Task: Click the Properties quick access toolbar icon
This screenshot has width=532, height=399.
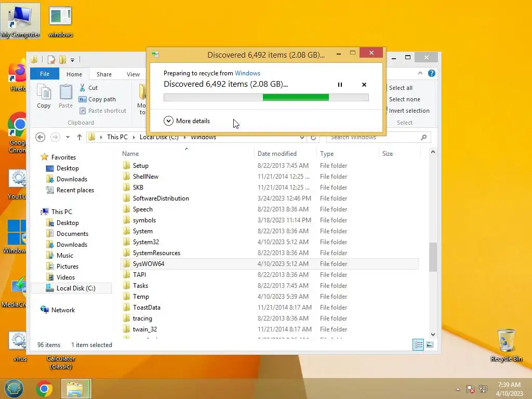Action: click(x=51, y=60)
